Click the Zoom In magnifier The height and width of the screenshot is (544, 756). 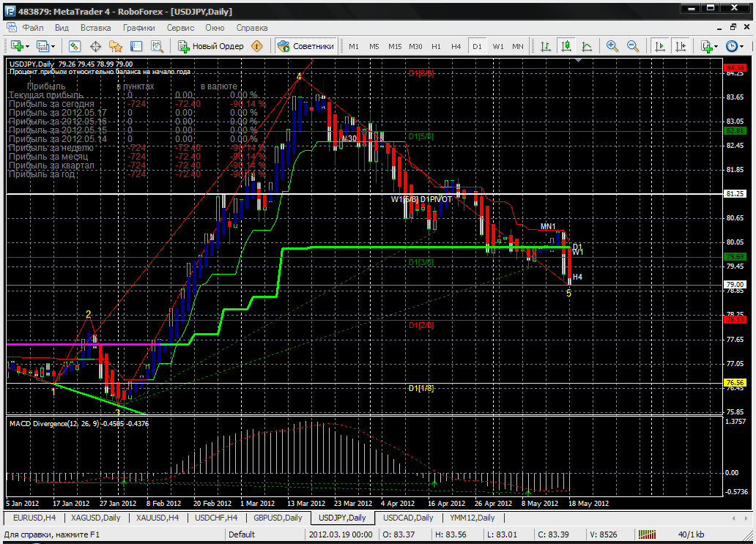click(612, 46)
